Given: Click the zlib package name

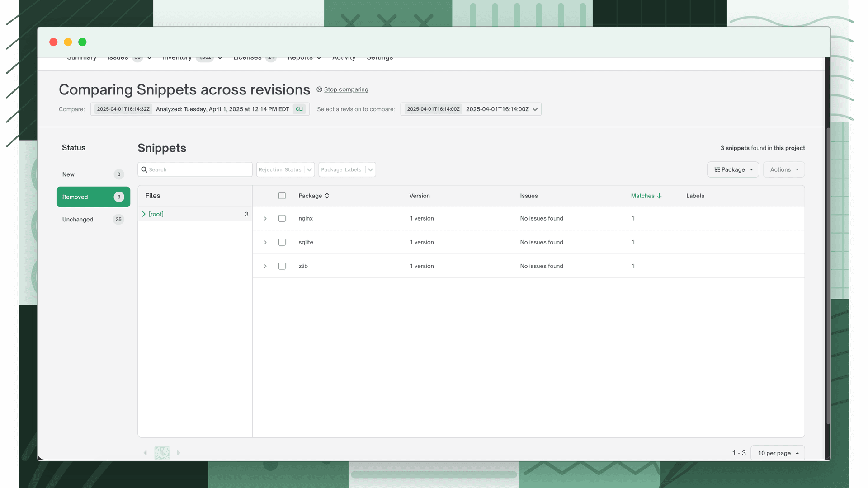Looking at the screenshot, I should point(303,266).
